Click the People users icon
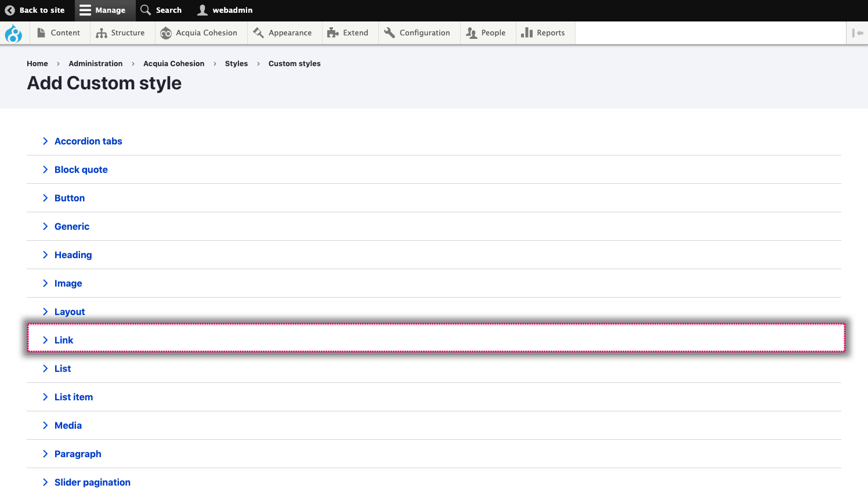Image resolution: width=868 pixels, height=503 pixels. point(471,33)
